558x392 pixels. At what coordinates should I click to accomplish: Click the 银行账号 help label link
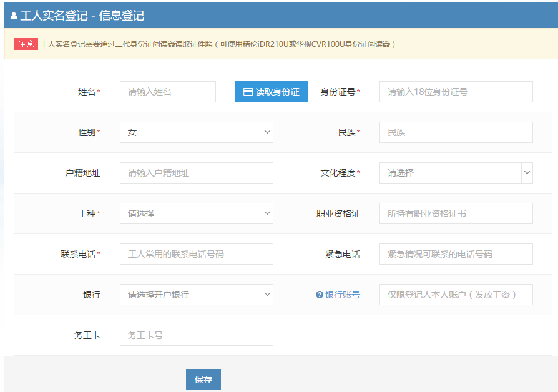click(342, 295)
